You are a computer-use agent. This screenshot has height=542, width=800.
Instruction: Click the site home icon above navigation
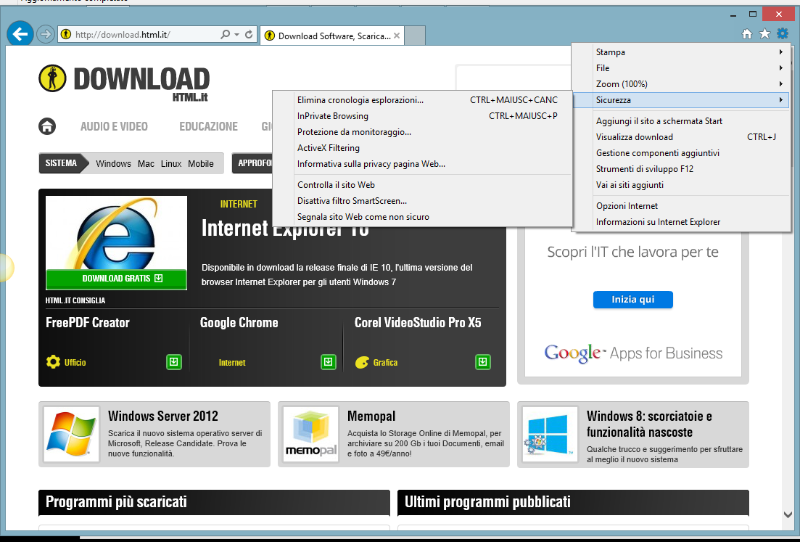[x=47, y=126]
